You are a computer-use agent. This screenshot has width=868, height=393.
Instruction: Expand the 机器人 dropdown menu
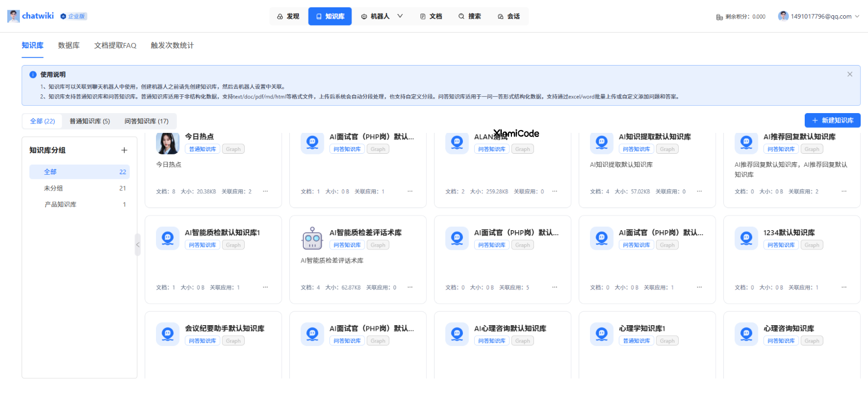click(401, 16)
